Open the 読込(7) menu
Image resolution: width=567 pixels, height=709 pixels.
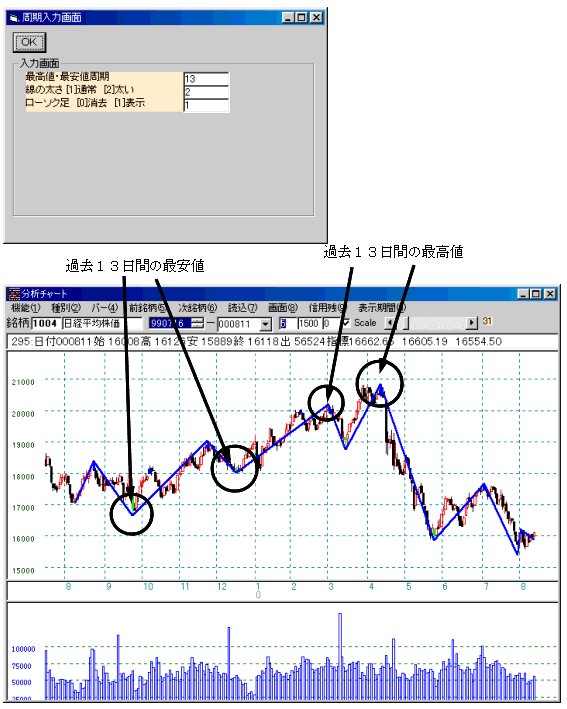[x=242, y=308]
